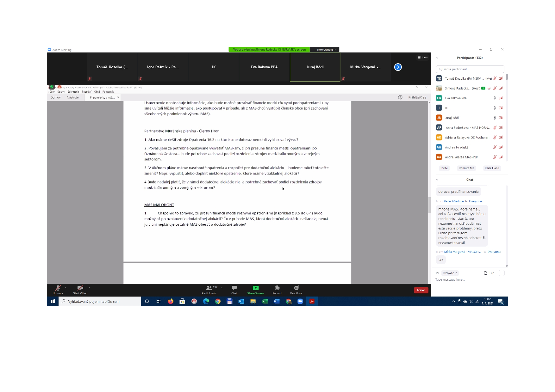
Task: Click the Acrobat document vertical scrollbar
Action: pyautogui.click(x=429, y=205)
